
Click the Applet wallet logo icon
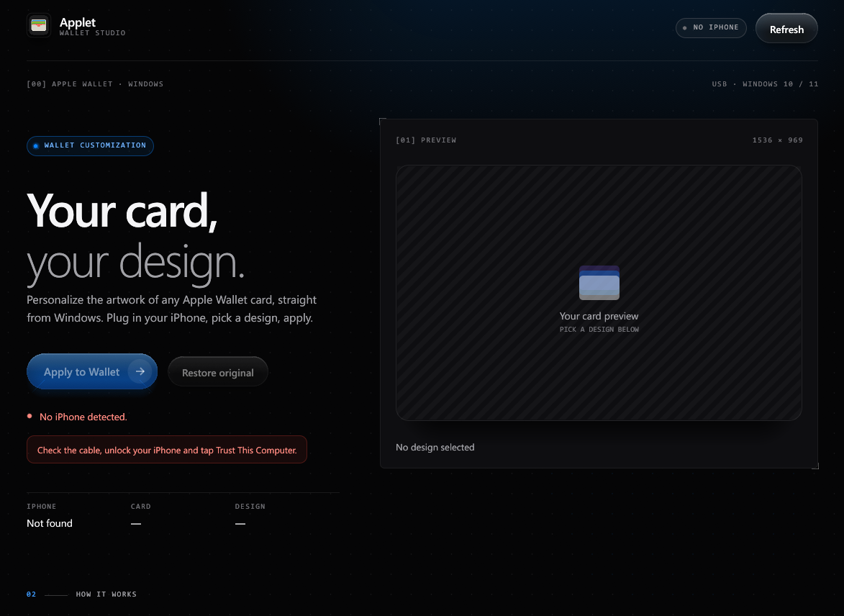39,25
